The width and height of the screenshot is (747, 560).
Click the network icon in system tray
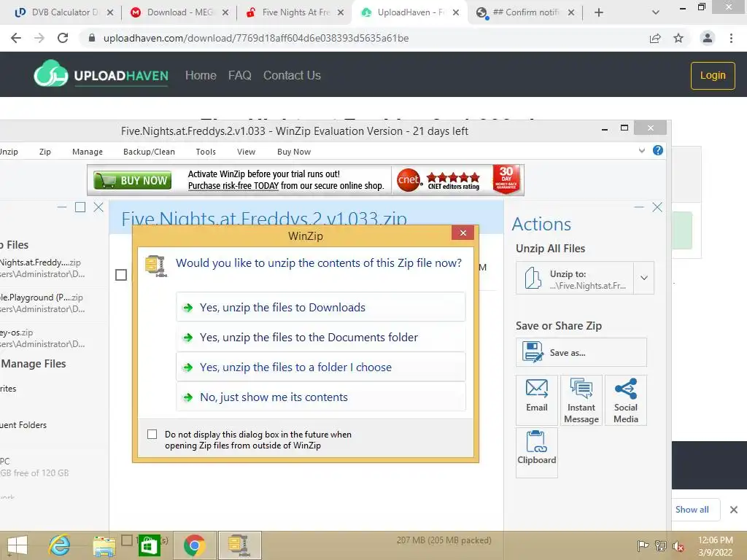tap(661, 545)
